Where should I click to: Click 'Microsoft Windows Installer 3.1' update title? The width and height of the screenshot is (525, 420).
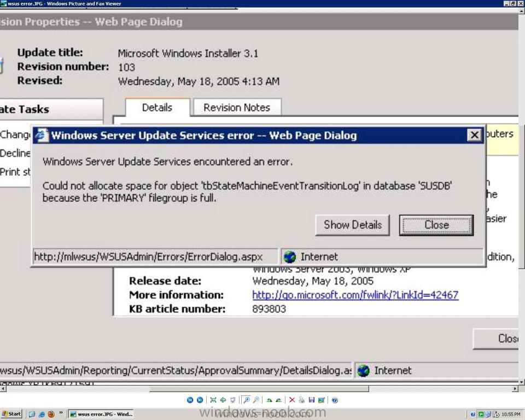(188, 53)
